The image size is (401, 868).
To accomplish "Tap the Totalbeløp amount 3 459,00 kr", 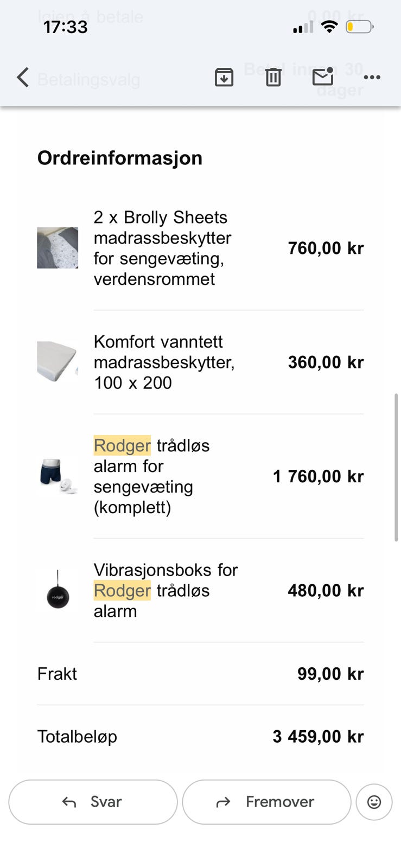I will (318, 736).
